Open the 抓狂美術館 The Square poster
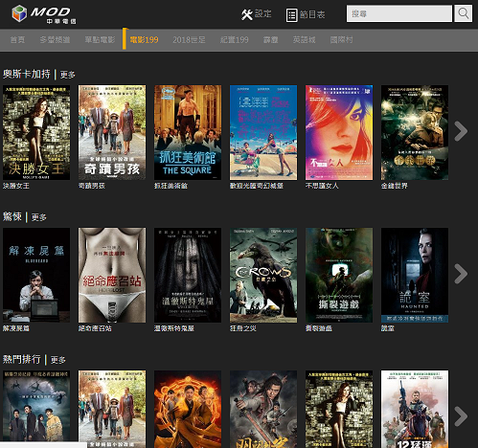 click(188, 132)
